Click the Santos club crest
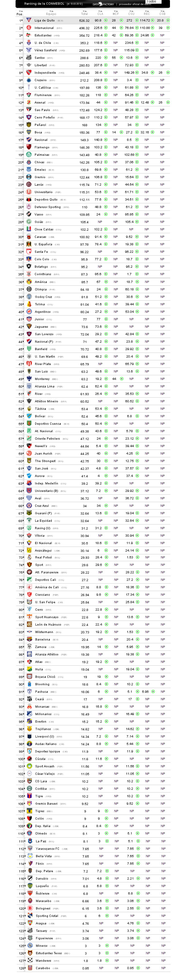The image size is (193, 980). coord(29,58)
